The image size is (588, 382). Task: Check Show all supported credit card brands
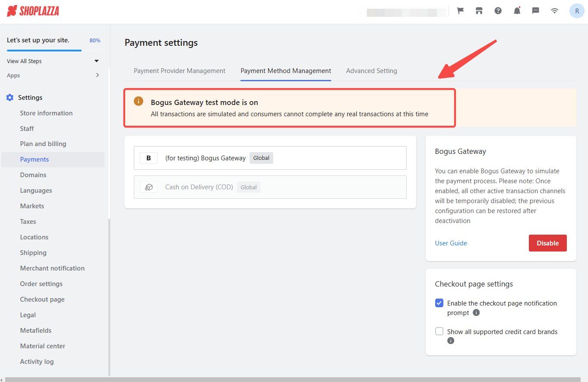(439, 331)
